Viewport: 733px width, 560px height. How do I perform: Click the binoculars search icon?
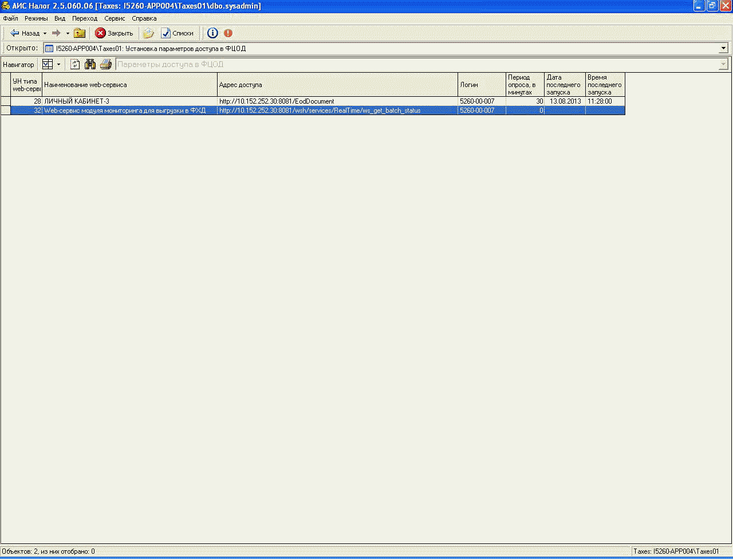click(x=90, y=65)
